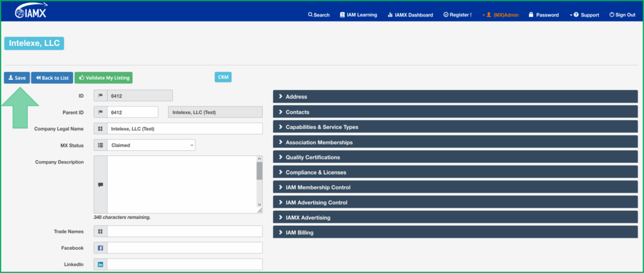
Task: Open the Register ! link
Action: point(457,14)
